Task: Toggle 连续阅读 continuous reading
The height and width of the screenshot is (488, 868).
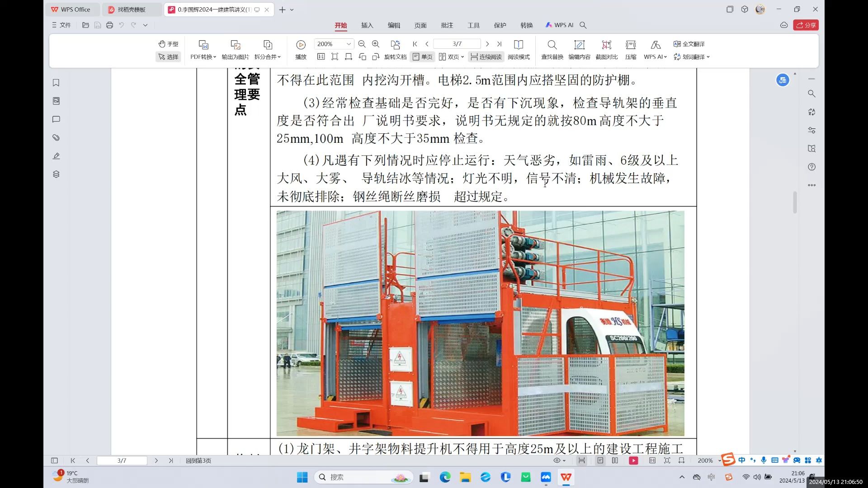Action: pos(486,57)
